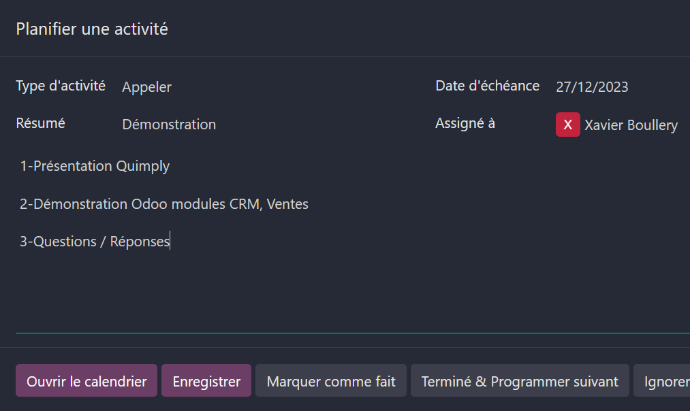Click the word Ventes in the notes
This screenshot has width=690, height=411.
(x=287, y=204)
